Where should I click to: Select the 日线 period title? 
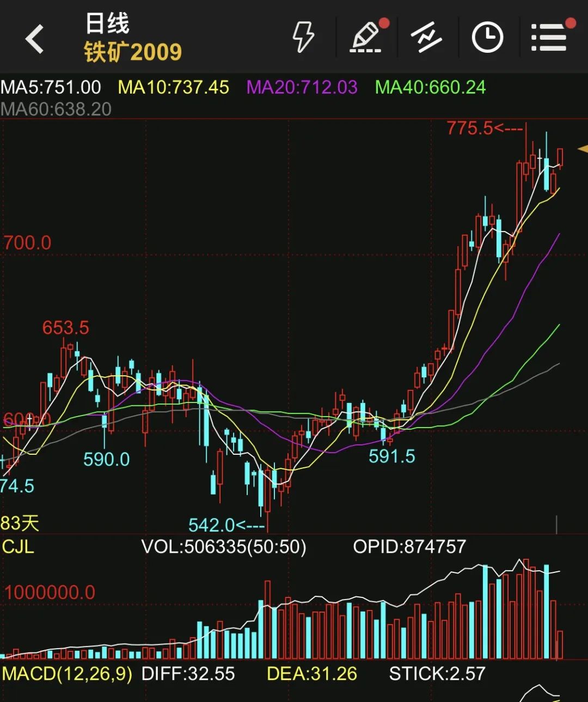pyautogui.click(x=107, y=23)
